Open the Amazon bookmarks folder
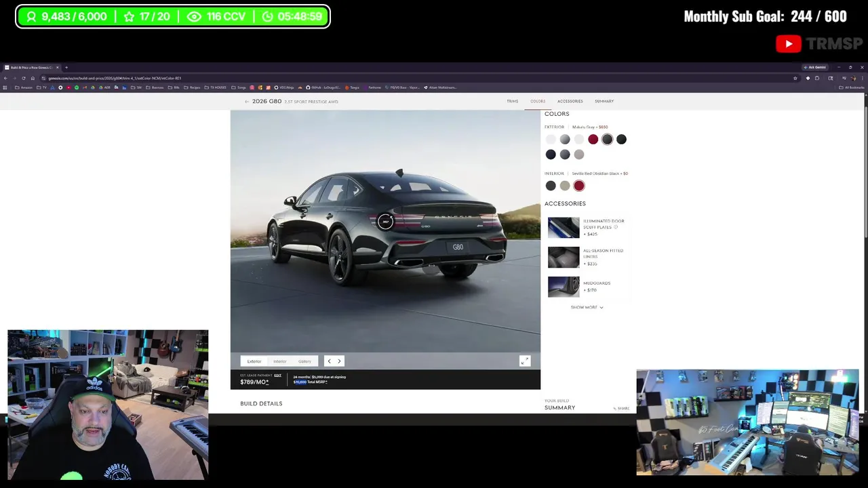Viewport: 868px width, 488px height. [24, 87]
